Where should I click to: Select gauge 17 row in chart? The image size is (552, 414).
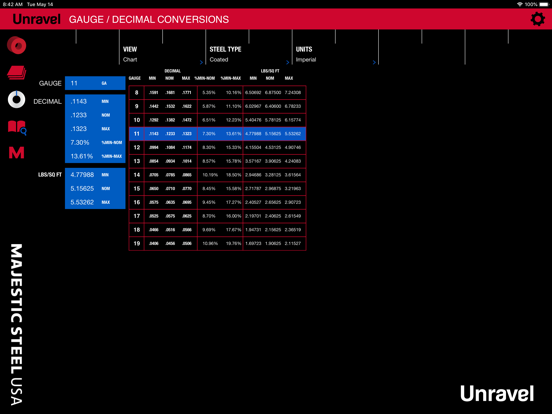[217, 216]
